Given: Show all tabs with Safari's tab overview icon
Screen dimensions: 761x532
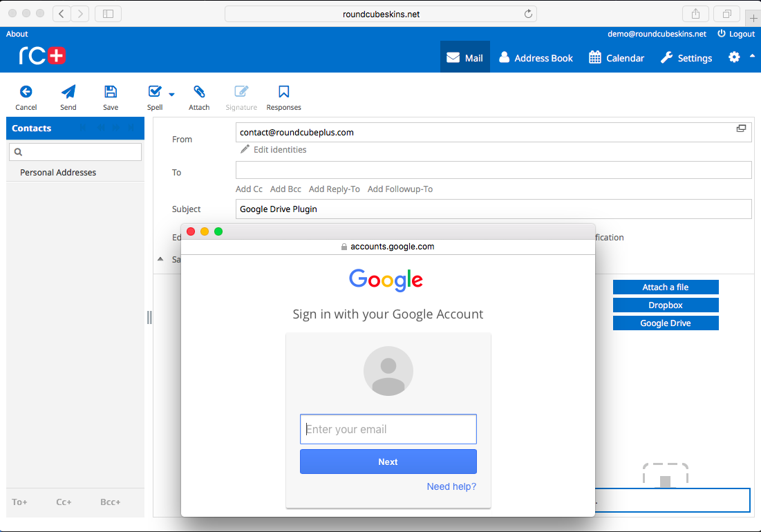Looking at the screenshot, I should (726, 14).
